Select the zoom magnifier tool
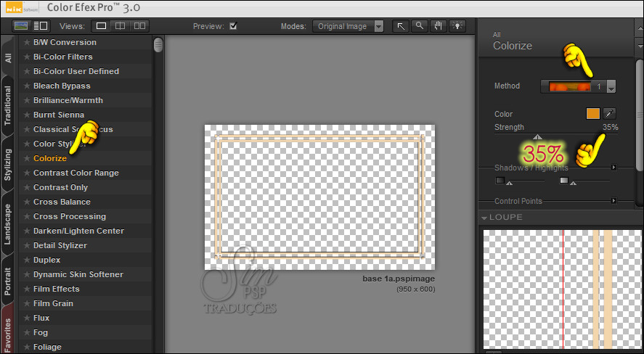 420,26
